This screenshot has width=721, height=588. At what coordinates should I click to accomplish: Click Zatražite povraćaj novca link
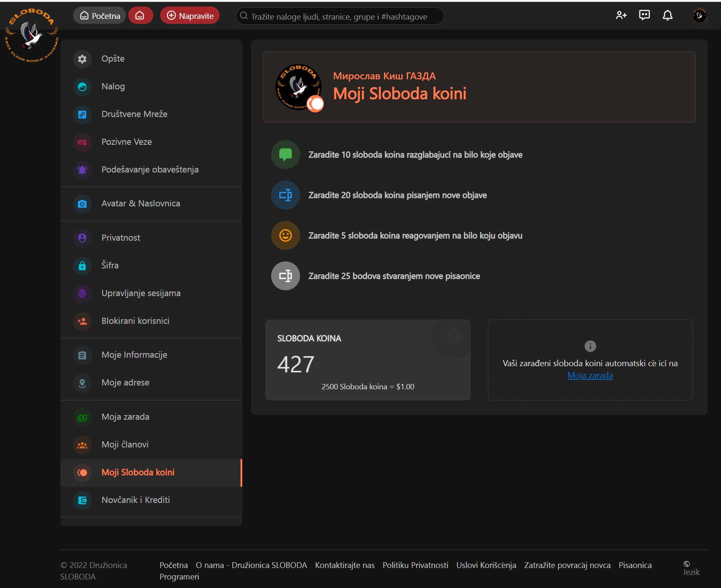coord(567,565)
